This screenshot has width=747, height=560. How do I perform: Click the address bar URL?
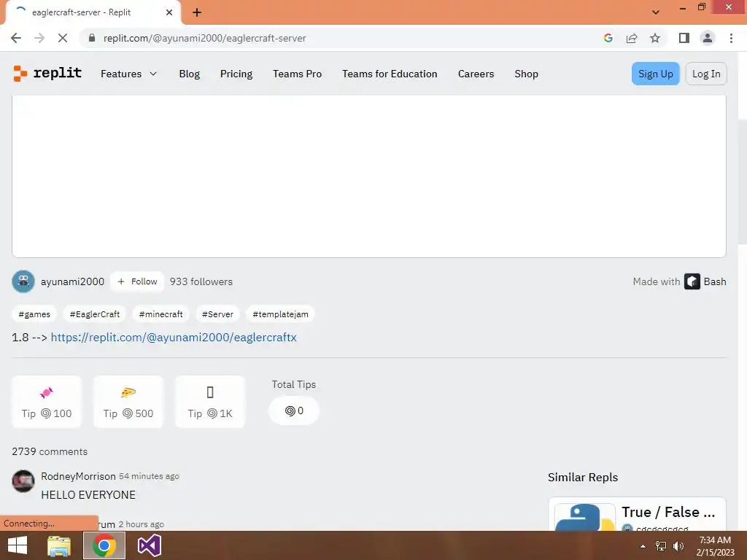[x=205, y=38]
